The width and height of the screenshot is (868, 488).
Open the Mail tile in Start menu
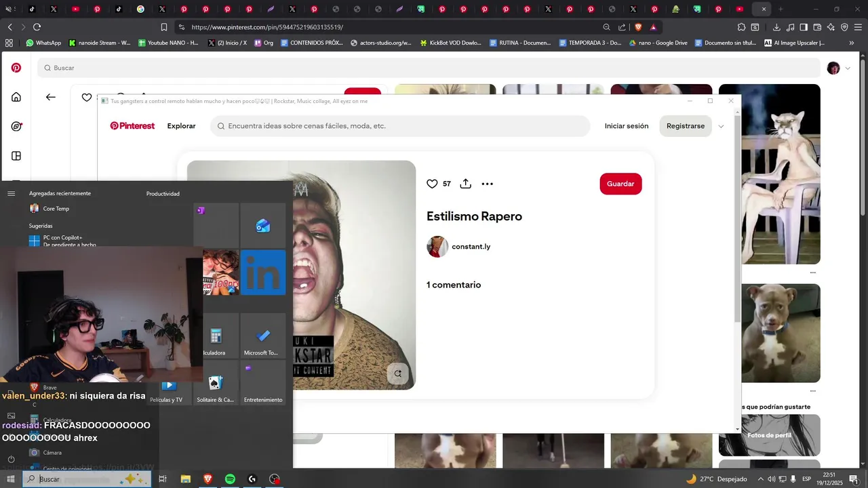click(263, 225)
